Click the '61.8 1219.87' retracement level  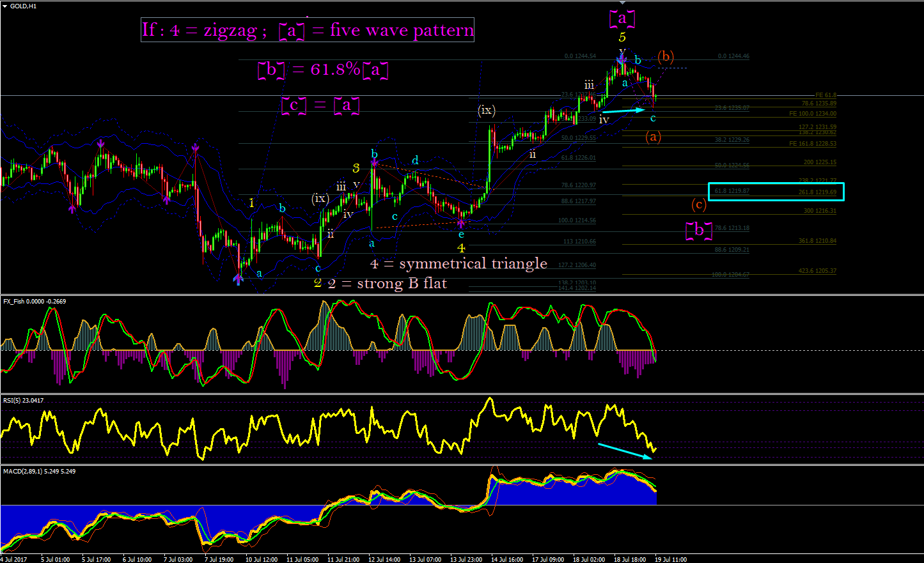point(732,191)
